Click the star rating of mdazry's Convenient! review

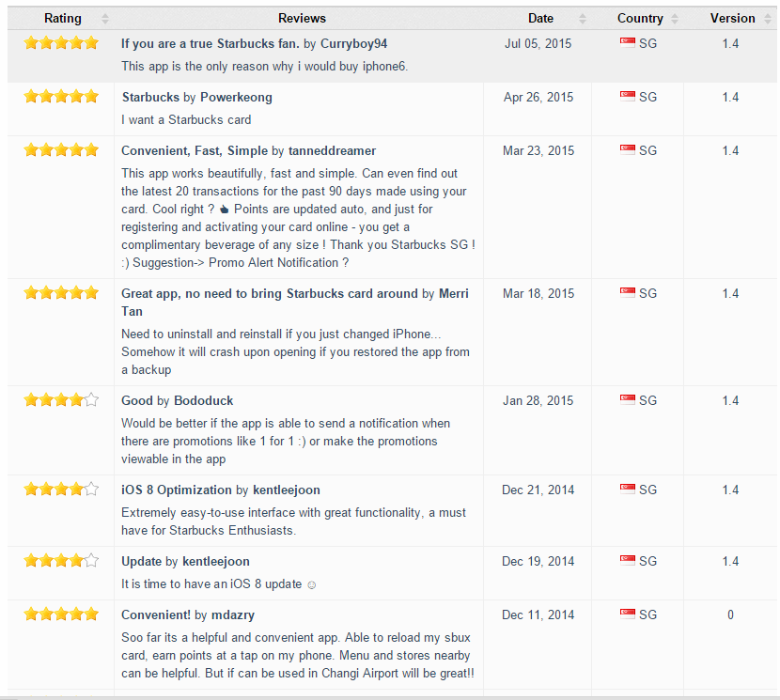(61, 614)
